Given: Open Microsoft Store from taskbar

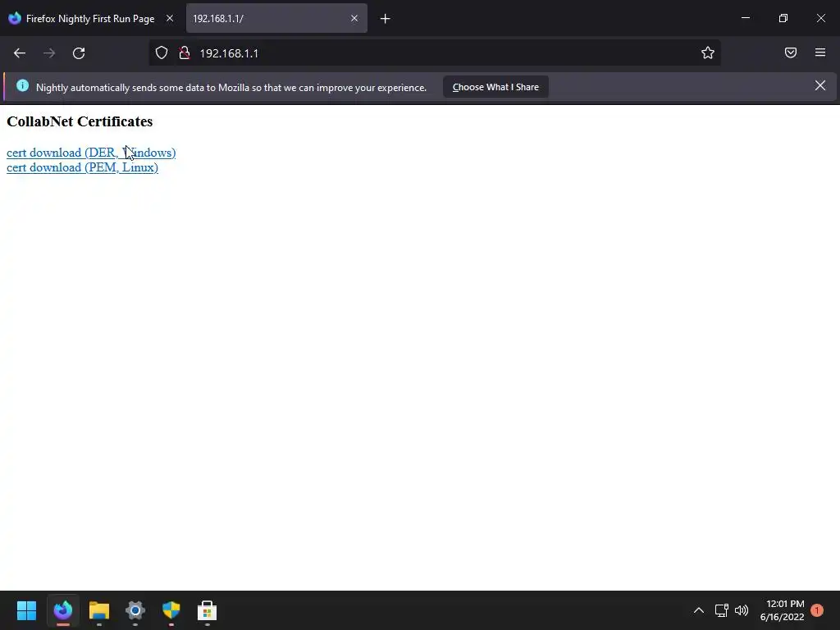Looking at the screenshot, I should (x=208, y=610).
